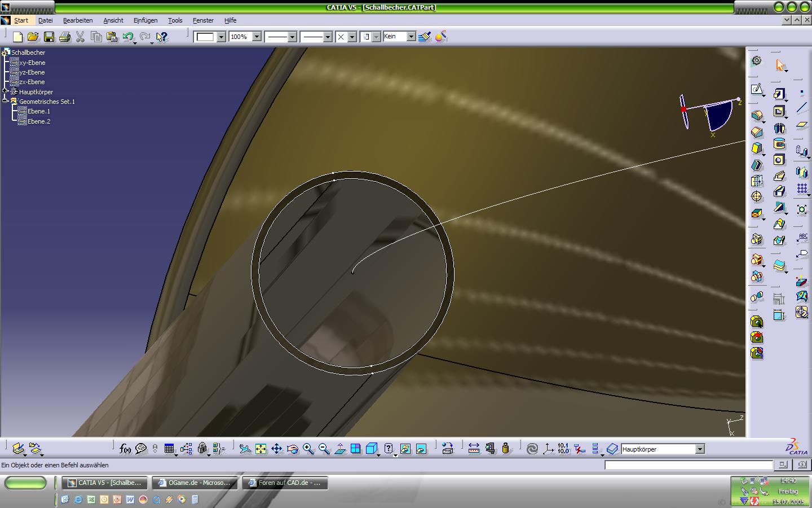Create a point with the Point tool
The height and width of the screenshot is (508, 812).
click(802, 92)
